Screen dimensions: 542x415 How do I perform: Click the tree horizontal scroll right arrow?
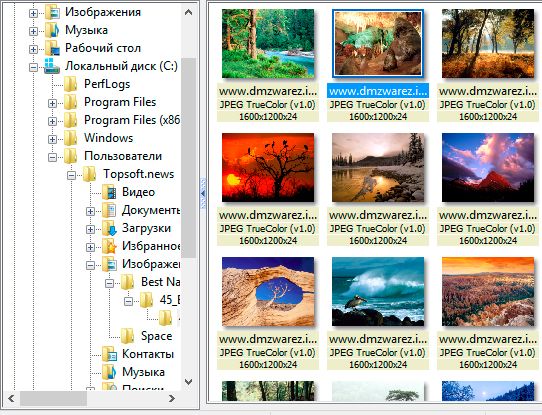click(x=172, y=398)
